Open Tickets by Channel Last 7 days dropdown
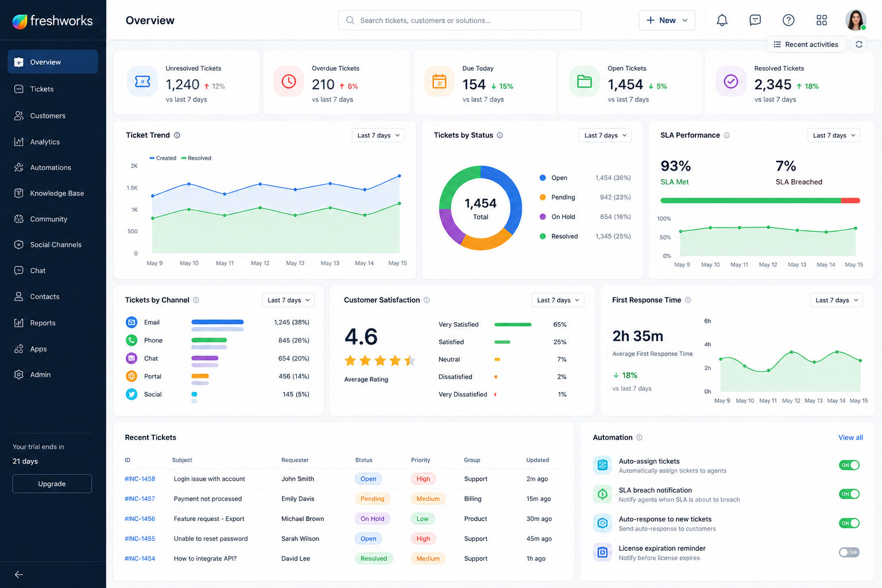Viewport: 882px width, 588px height. (x=288, y=300)
